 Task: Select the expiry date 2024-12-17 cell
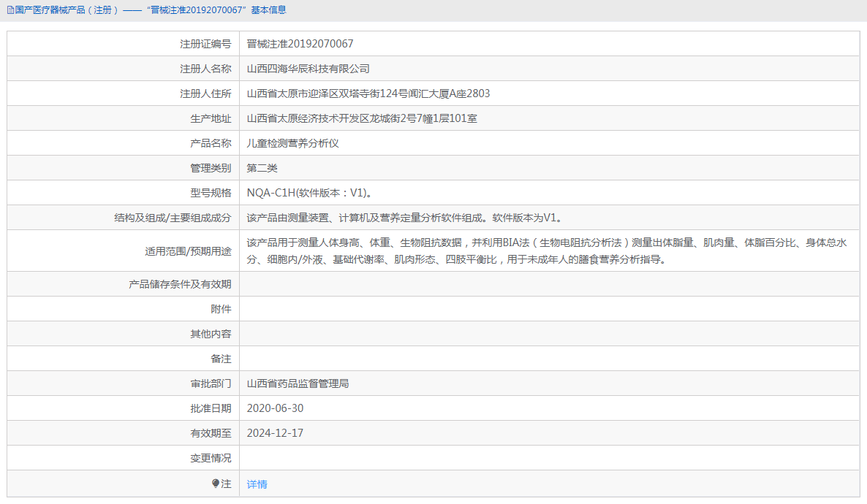pyautogui.click(x=276, y=432)
